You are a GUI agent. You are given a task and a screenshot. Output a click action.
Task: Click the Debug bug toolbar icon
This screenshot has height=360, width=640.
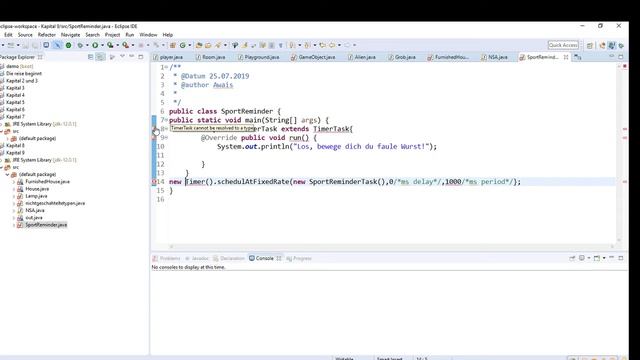point(80,45)
